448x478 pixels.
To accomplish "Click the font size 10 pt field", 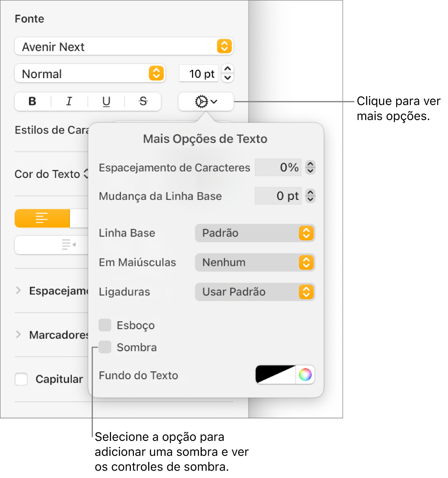I will pyautogui.click(x=199, y=74).
